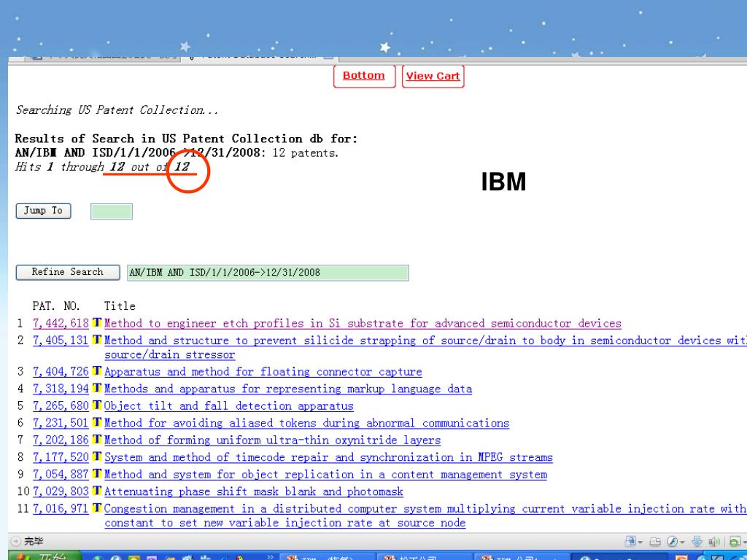Focus the Jump To number field
This screenshot has height=560, width=747.
(112, 211)
